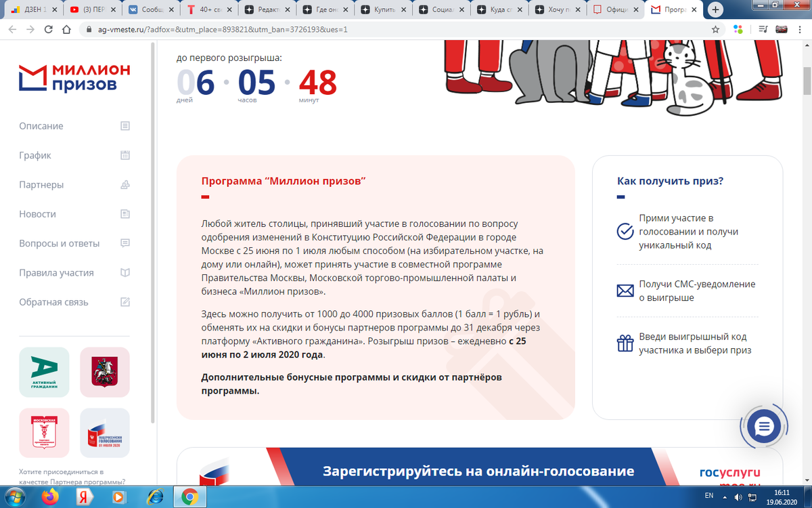Image resolution: width=812 pixels, height=508 pixels.
Task: Close the Купить tab
Action: (405, 10)
